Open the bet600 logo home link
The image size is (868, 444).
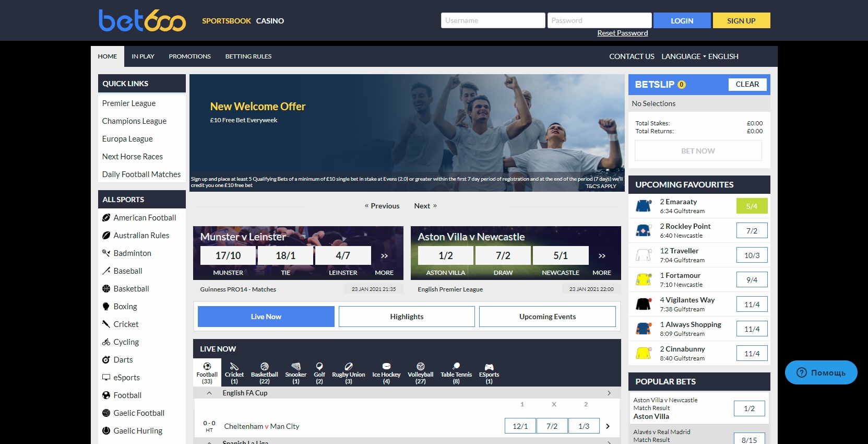coord(142,20)
